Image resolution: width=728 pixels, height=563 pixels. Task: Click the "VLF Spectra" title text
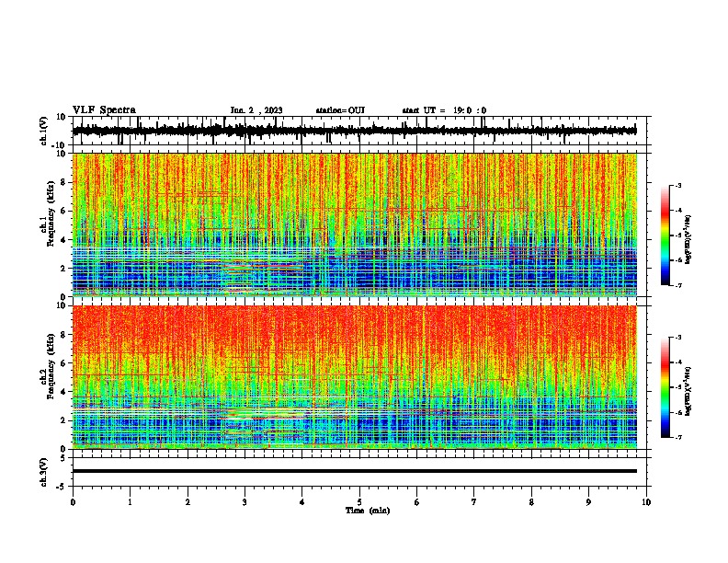pos(104,110)
